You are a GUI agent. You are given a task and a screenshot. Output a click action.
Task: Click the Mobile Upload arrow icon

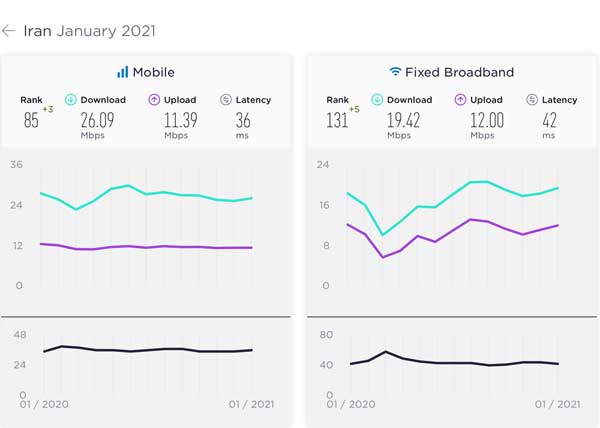tap(155, 100)
